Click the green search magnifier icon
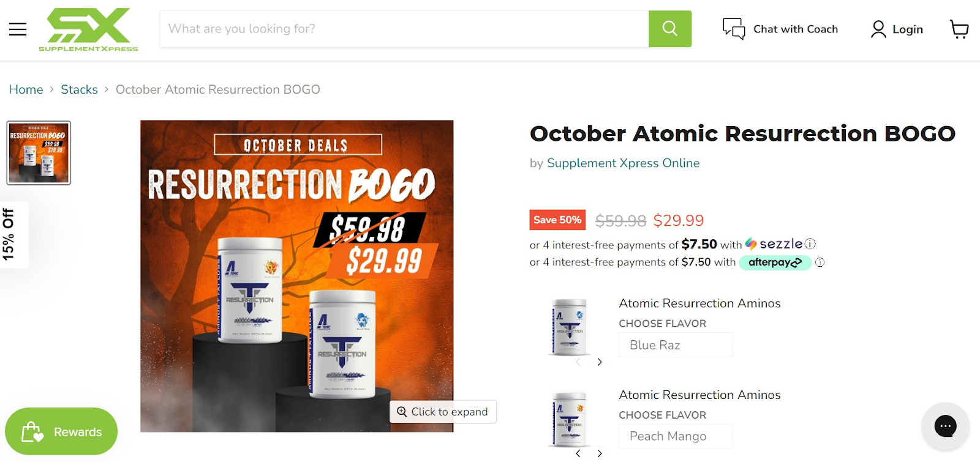The image size is (980, 462). click(x=670, y=29)
